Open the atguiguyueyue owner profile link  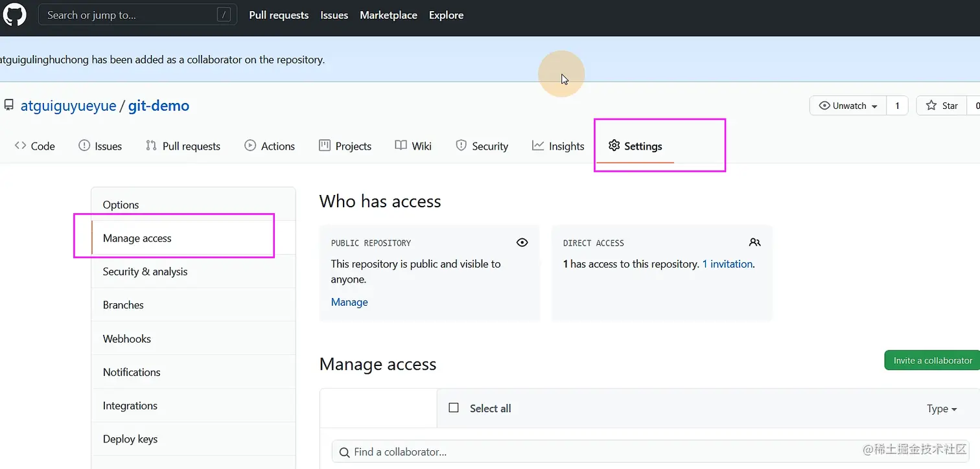69,106
